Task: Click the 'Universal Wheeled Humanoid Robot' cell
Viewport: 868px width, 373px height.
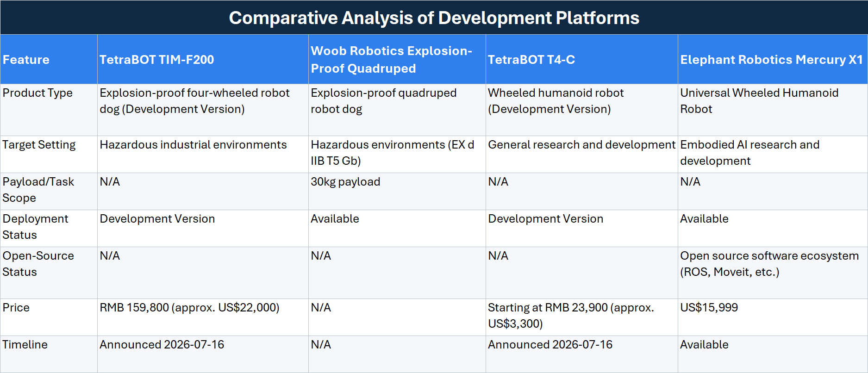Action: (773, 110)
